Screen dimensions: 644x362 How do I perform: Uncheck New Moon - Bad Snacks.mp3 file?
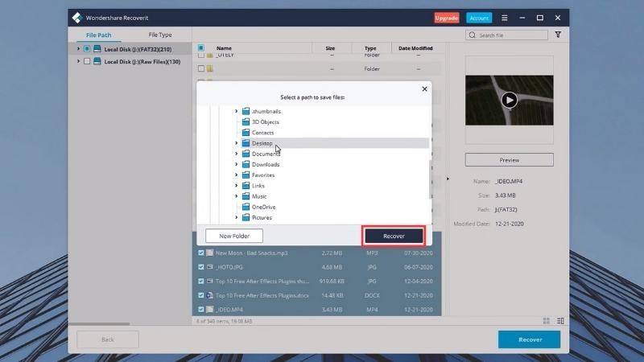click(x=201, y=253)
